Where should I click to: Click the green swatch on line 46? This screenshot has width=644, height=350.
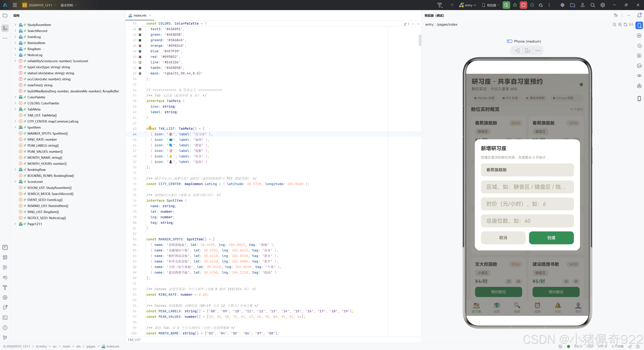click(x=140, y=35)
